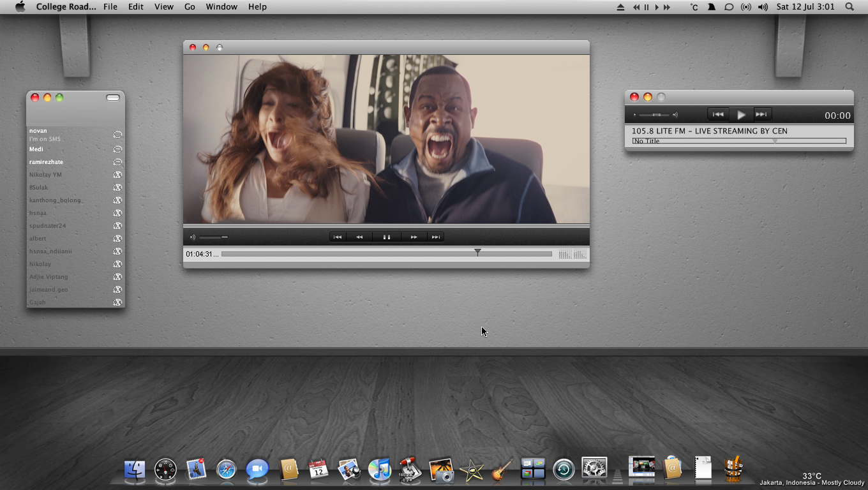Image resolution: width=868 pixels, height=490 pixels.
Task: Open the chat bubble status menu
Action: [x=729, y=7]
